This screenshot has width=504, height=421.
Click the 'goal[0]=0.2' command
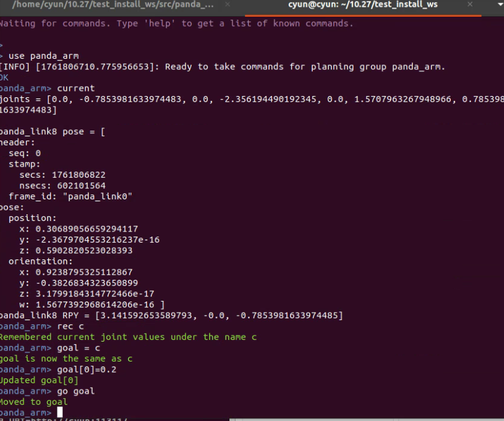(87, 370)
